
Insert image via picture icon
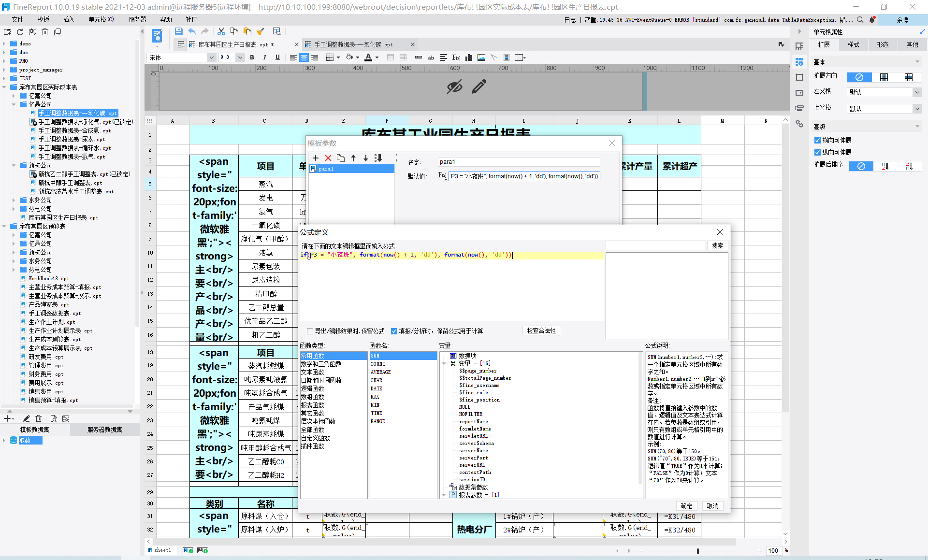(481, 57)
